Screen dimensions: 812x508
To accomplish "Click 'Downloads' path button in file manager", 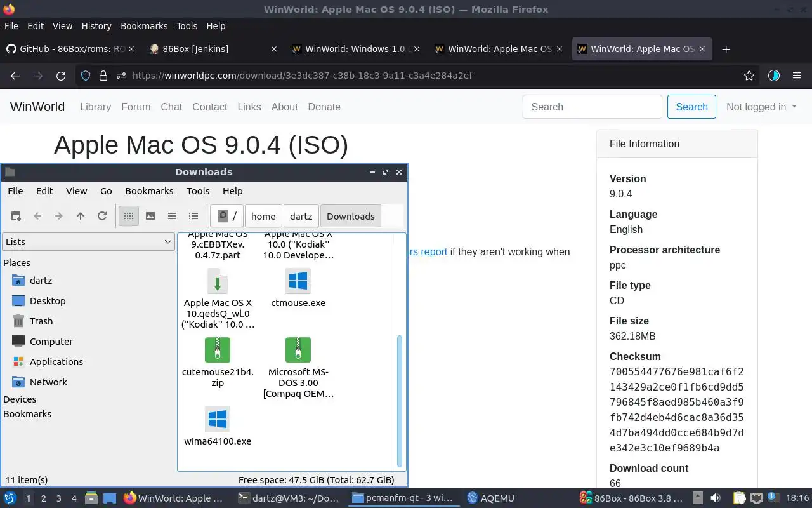I will [351, 216].
